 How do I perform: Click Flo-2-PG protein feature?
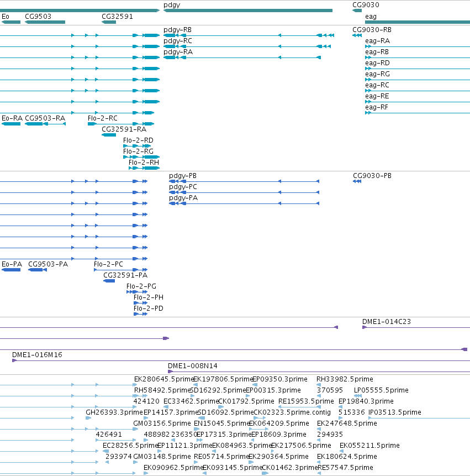click(137, 292)
